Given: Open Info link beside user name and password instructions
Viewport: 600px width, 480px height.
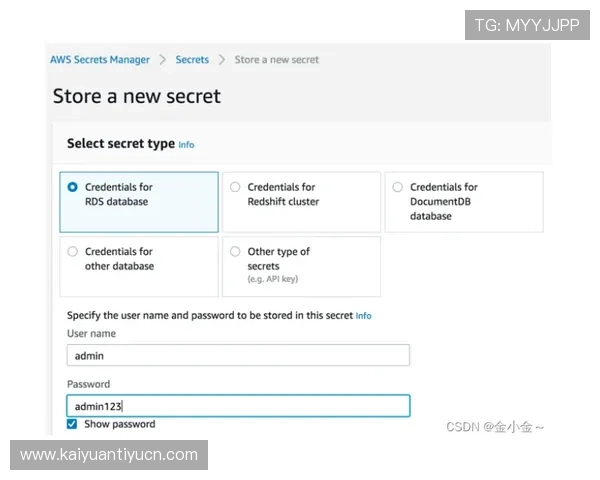Looking at the screenshot, I should tap(364, 316).
